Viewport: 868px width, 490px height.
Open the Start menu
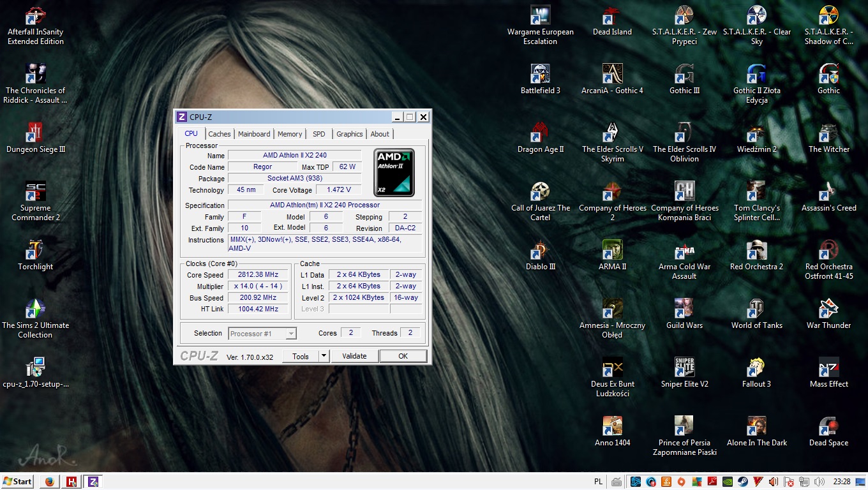[17, 482]
